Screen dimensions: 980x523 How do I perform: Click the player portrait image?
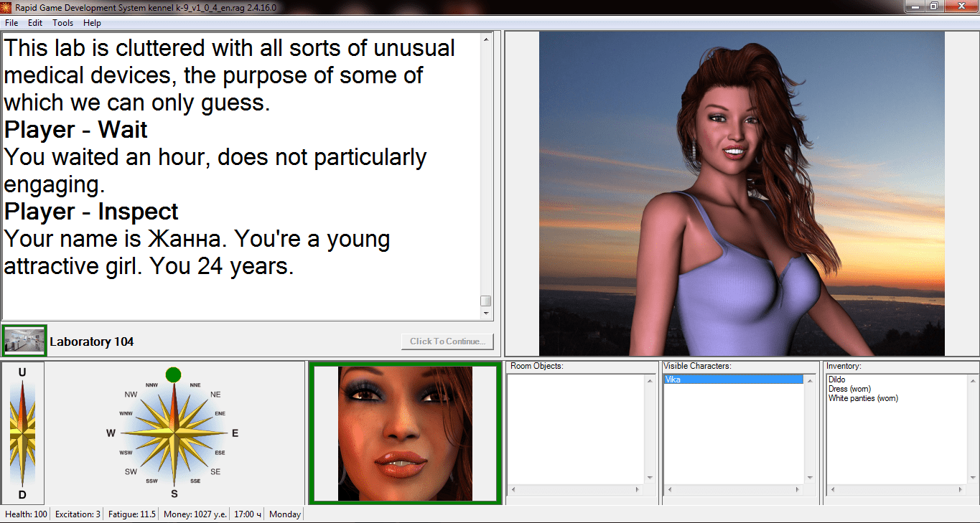click(405, 433)
